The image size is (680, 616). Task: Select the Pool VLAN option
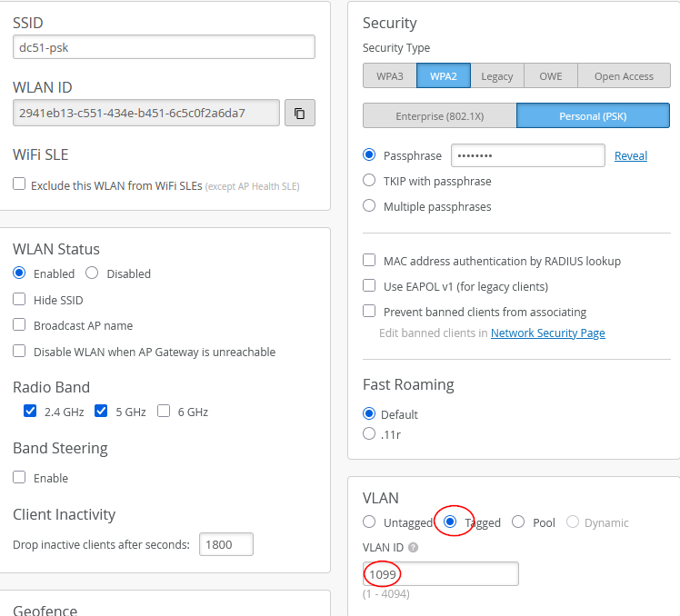click(518, 522)
